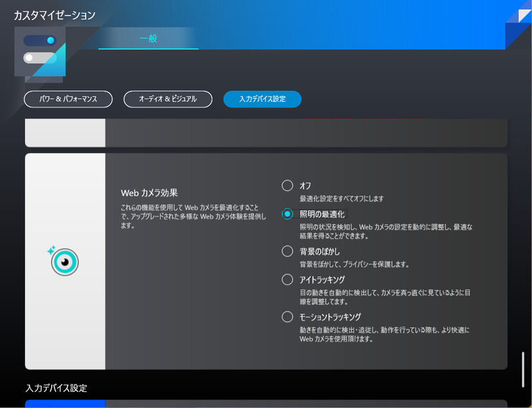Viewport: 532px width, 408px height.
Task: Click the gray panel above the webcam effects section
Action: (266, 132)
